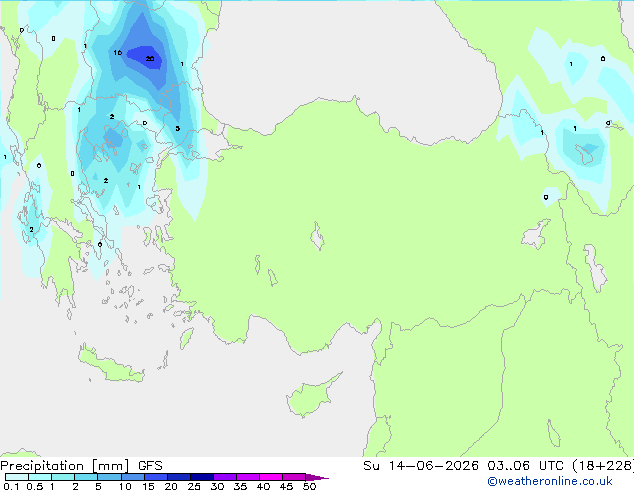Click the 0.1–0.5 mm lightest cyan legend swatch

17,477
